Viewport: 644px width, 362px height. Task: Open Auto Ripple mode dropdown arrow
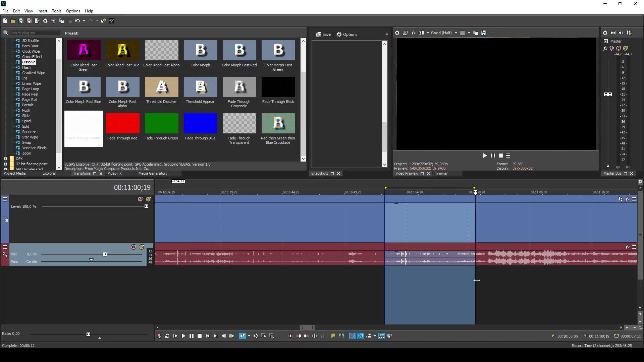coord(375,336)
